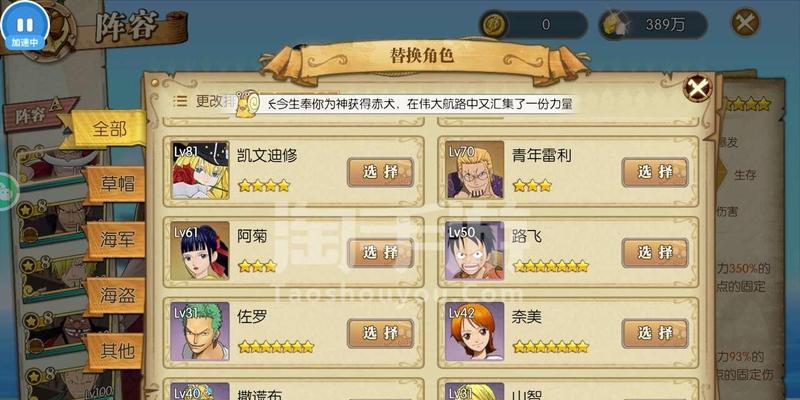
Task: Click the crossed-swords icon at top right
Action: pos(745,22)
